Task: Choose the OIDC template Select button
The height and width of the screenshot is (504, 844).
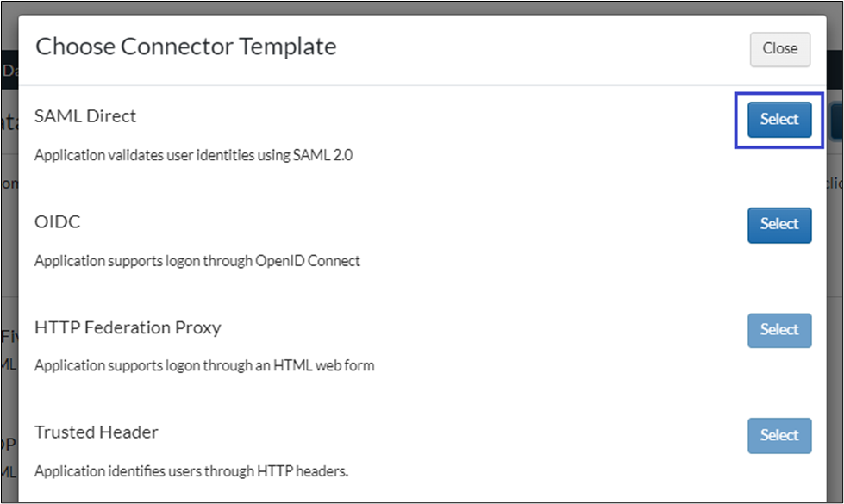Action: click(x=779, y=225)
